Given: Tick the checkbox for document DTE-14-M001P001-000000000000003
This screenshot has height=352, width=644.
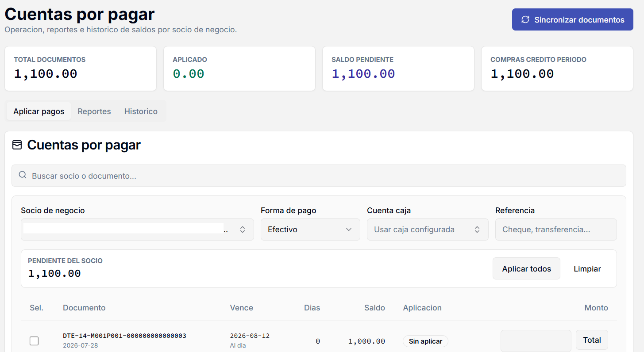Looking at the screenshot, I should 34,341.
